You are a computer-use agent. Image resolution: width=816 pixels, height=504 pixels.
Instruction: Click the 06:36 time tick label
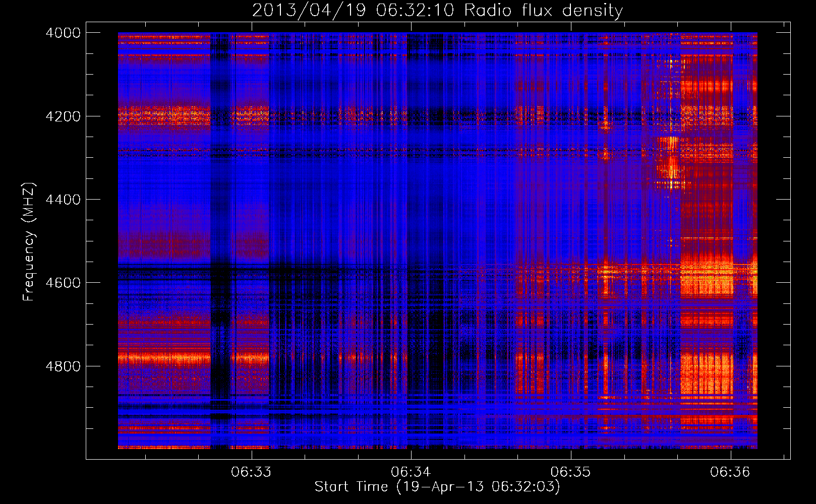coord(730,472)
